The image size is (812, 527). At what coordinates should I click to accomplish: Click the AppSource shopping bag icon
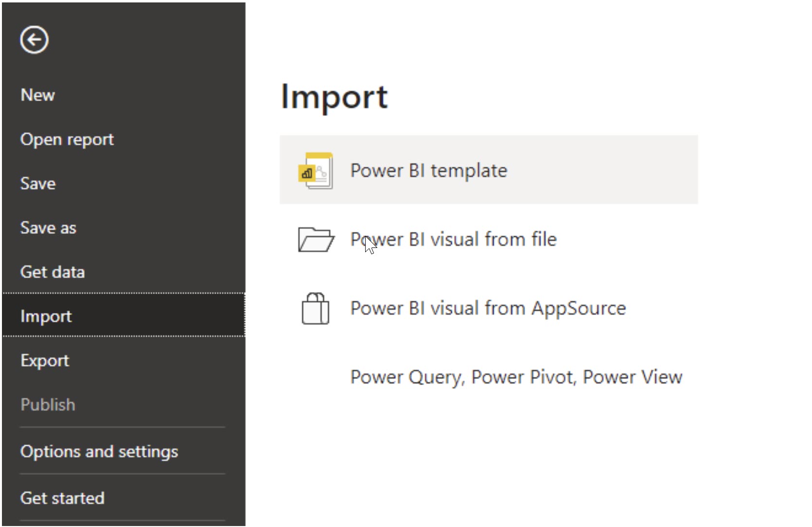pos(316,308)
